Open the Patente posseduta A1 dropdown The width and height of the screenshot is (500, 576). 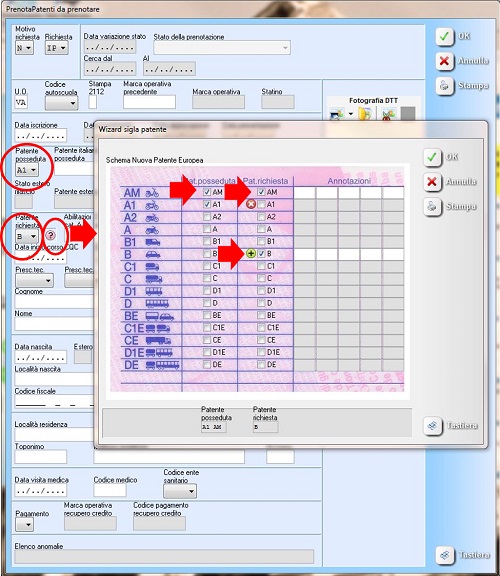pos(27,170)
